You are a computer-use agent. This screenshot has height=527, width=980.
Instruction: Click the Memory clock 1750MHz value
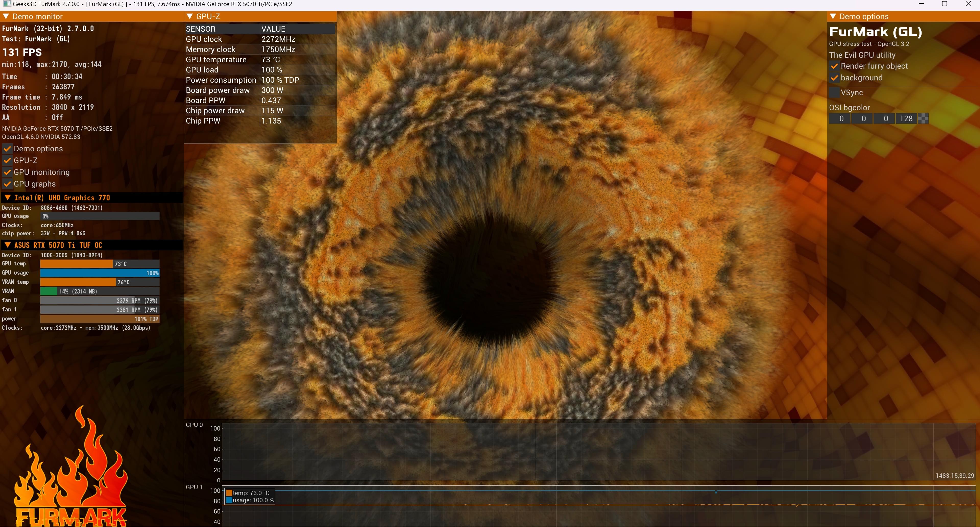click(x=278, y=50)
